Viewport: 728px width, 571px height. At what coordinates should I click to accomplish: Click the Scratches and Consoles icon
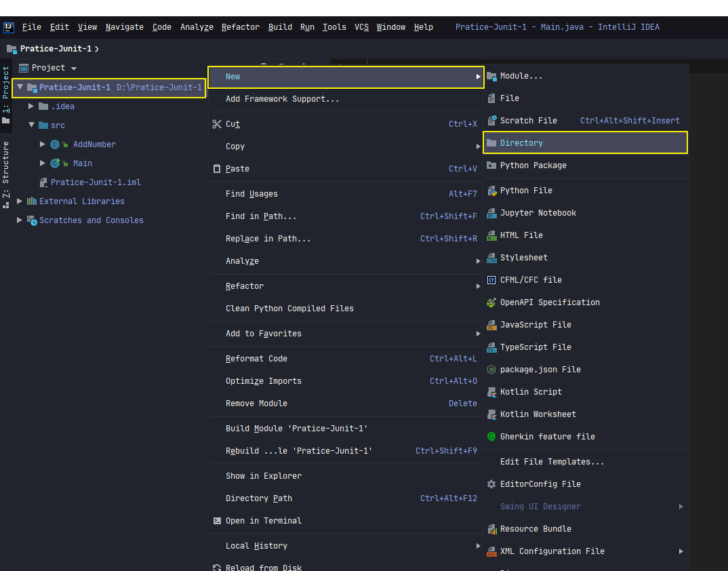(32, 220)
